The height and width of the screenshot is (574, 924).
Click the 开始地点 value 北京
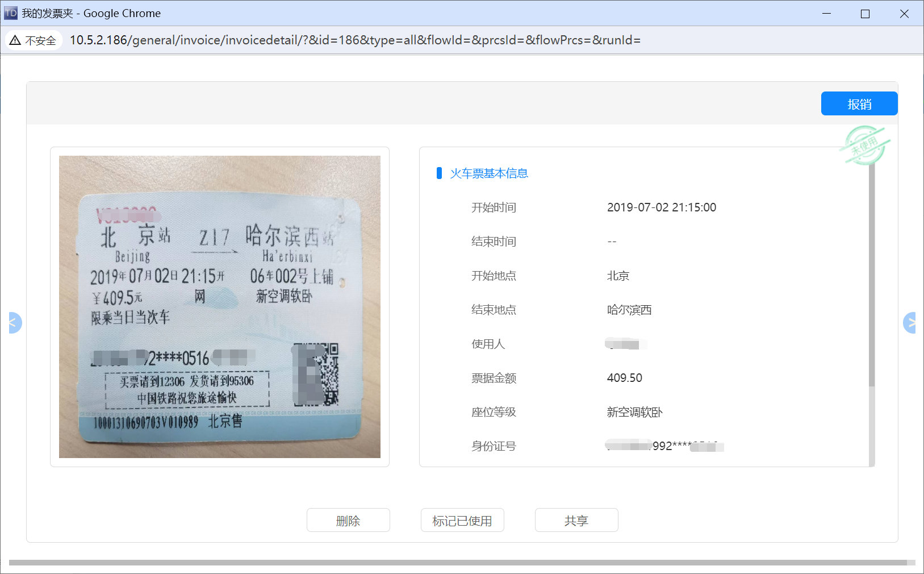618,276
